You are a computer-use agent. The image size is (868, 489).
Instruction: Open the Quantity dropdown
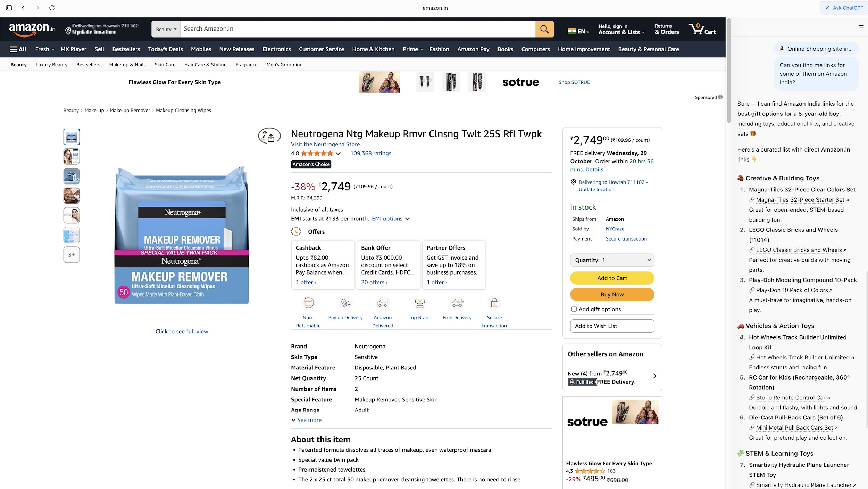pyautogui.click(x=612, y=260)
